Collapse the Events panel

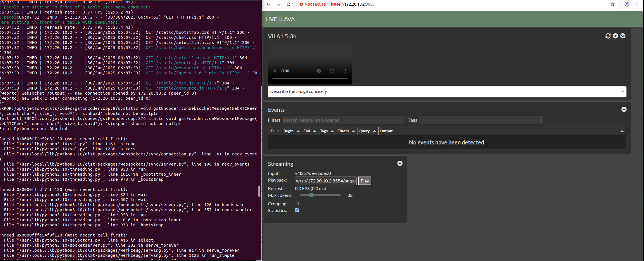[x=624, y=110]
